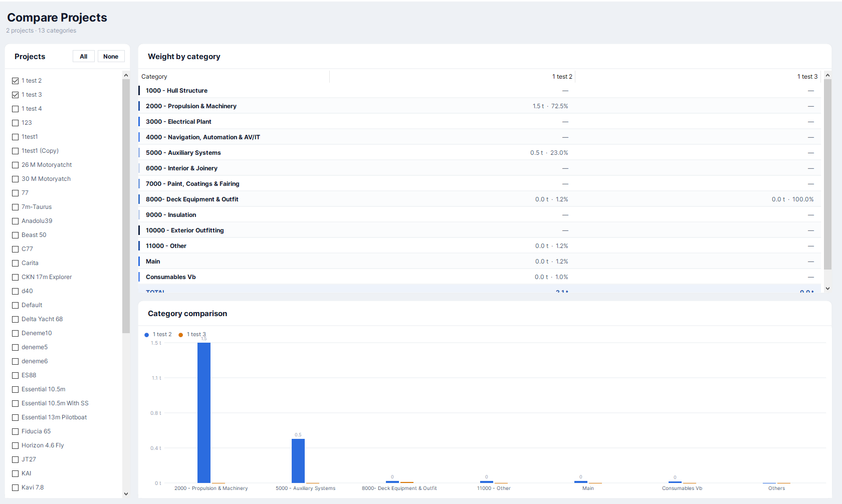842x504 pixels.
Task: Click the 0.0 t · 1.0% cell
Action: (551, 277)
